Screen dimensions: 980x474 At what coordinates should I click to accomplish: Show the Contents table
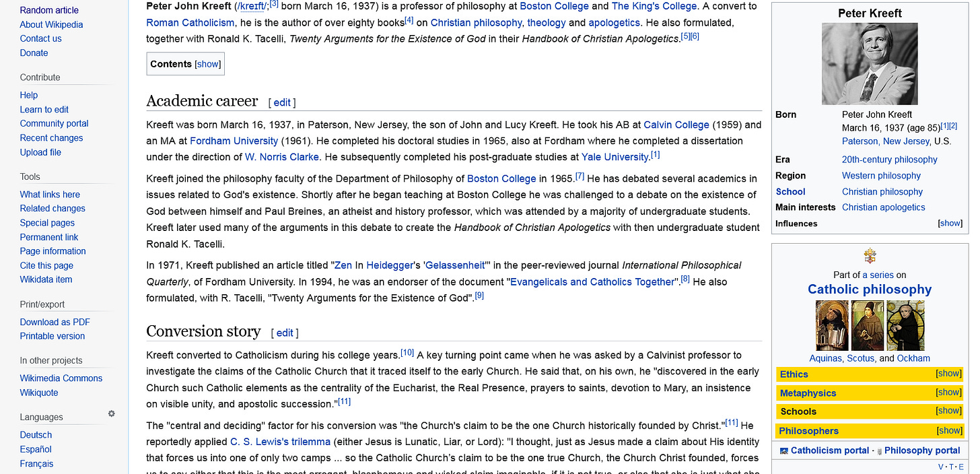207,64
